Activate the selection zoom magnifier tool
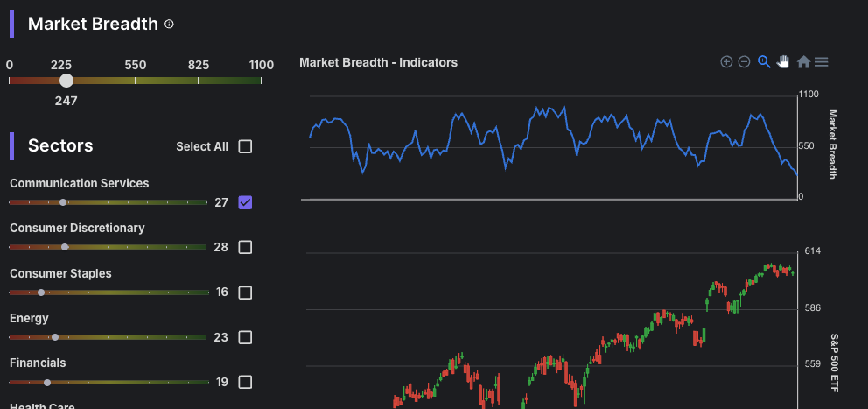Image resolution: width=868 pixels, height=409 pixels. coord(764,61)
